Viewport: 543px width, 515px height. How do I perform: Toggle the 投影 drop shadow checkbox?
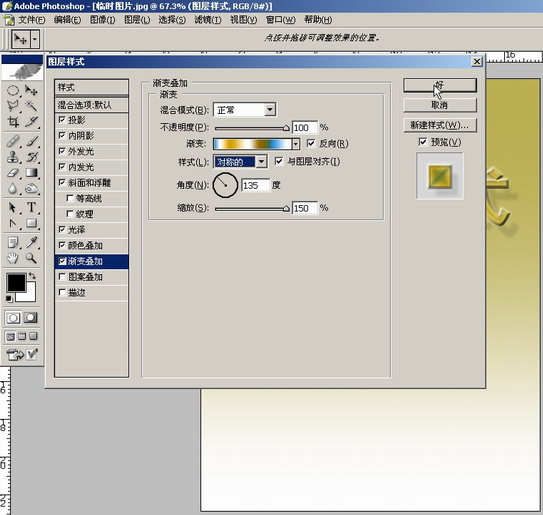point(62,119)
